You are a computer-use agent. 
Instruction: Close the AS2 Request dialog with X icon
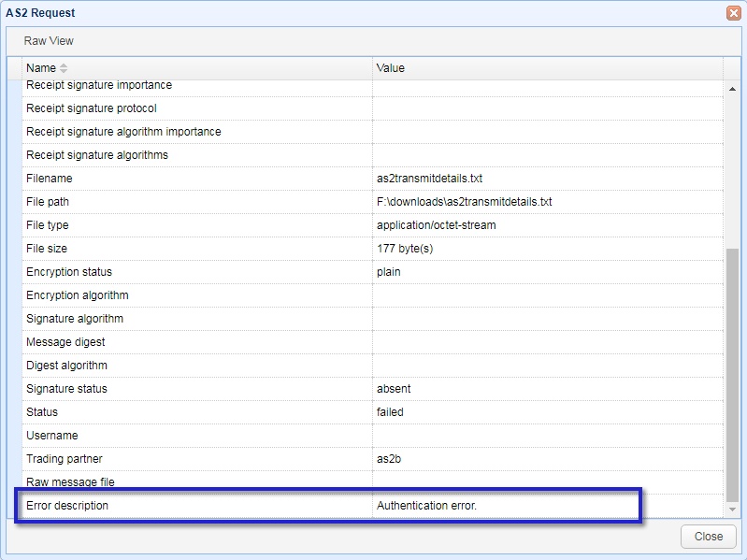click(x=733, y=13)
